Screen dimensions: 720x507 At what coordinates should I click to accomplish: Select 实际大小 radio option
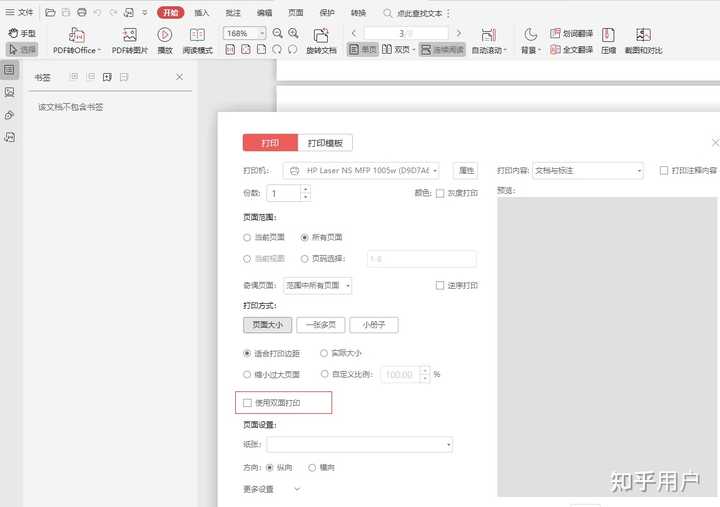(x=324, y=353)
